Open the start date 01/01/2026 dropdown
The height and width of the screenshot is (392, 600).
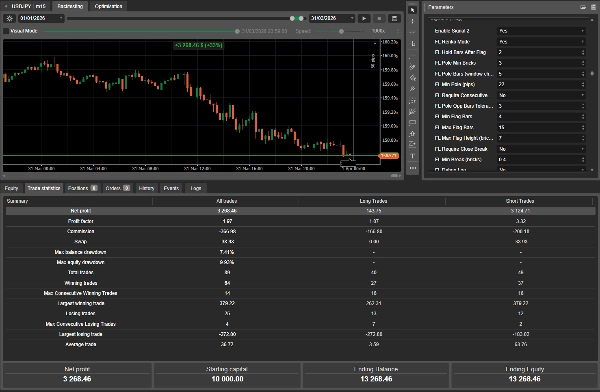point(41,18)
